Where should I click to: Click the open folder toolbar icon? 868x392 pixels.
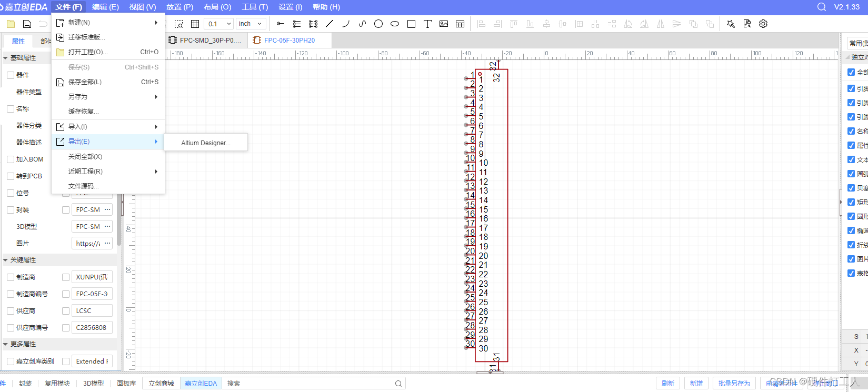[11, 24]
